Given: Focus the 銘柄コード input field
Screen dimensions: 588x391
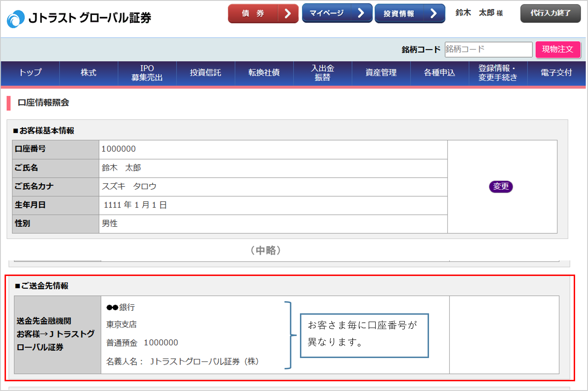Looking at the screenshot, I should [488, 49].
